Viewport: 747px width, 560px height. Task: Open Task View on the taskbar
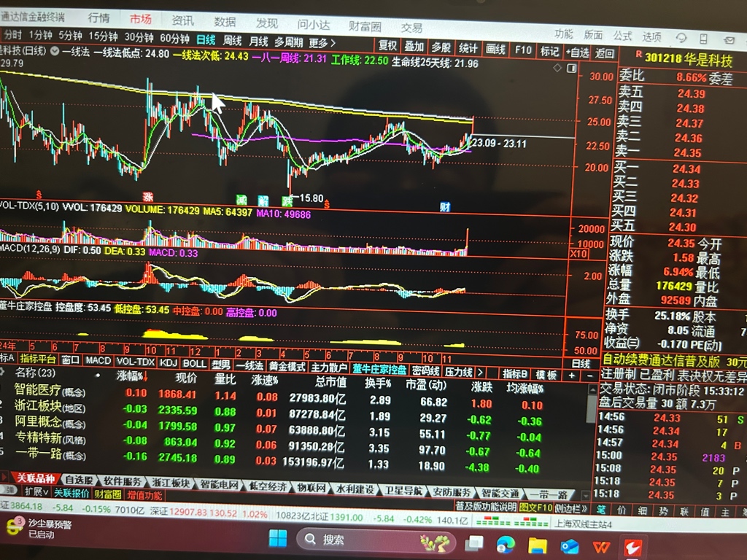click(x=474, y=542)
